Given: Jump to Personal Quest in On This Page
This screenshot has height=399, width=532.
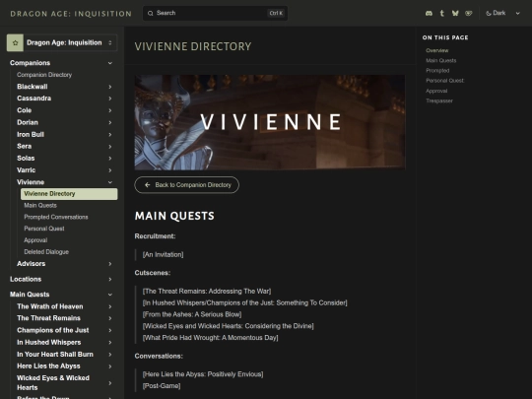Looking at the screenshot, I should (x=444, y=81).
